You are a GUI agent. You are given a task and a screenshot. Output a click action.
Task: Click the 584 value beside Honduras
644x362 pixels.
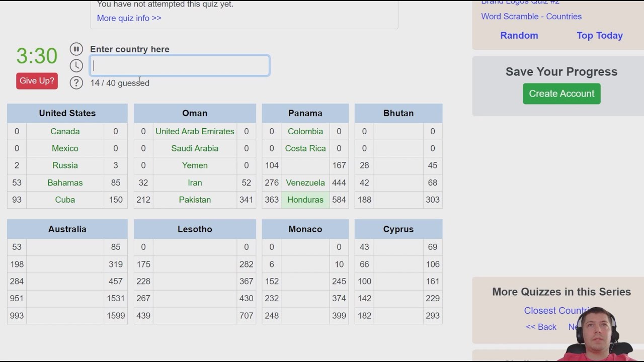coord(339,200)
